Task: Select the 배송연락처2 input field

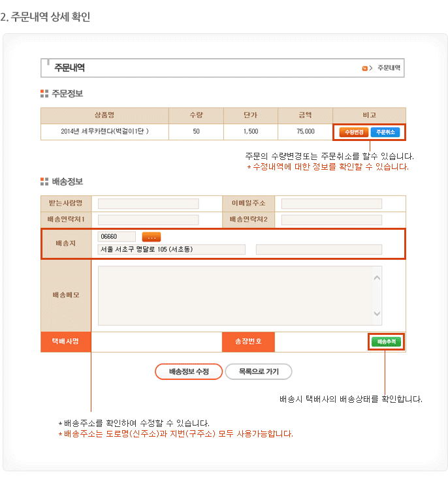Action: pyautogui.click(x=331, y=219)
